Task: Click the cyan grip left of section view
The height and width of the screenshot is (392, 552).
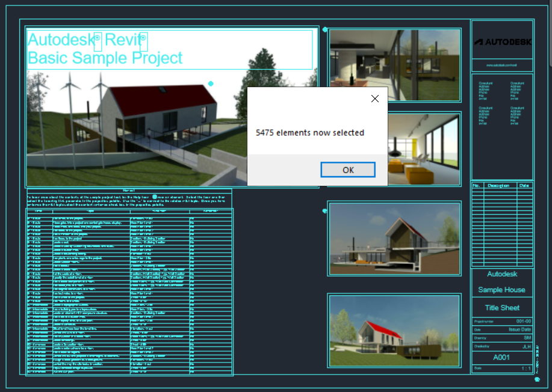Action: tap(324, 211)
